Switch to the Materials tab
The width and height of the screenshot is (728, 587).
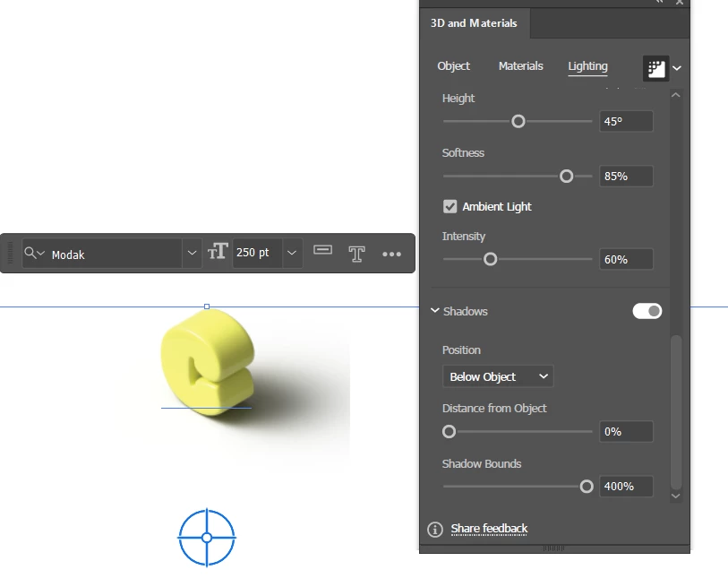520,66
